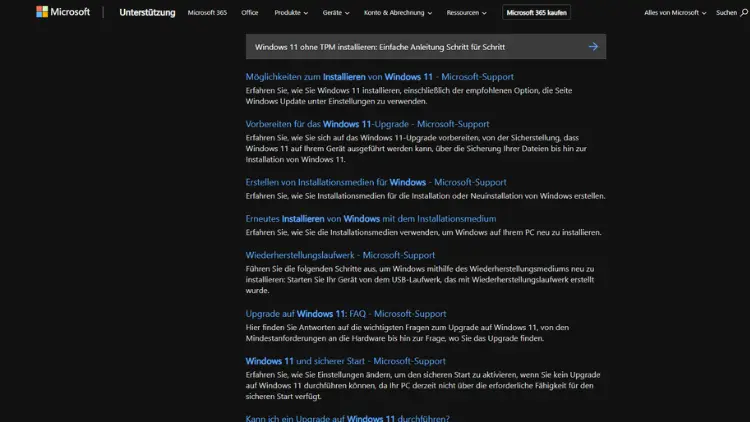Open Office menu item

(250, 13)
